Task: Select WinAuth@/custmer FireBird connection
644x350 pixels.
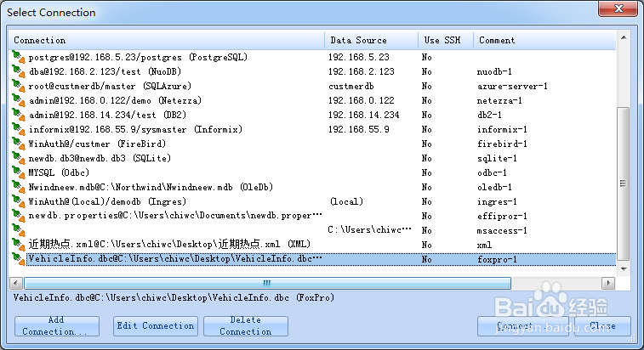Action: pyautogui.click(x=97, y=144)
